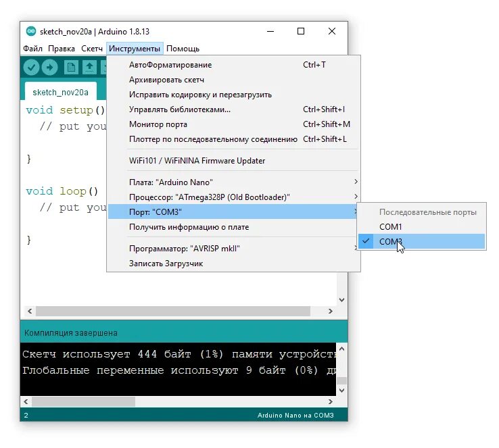Click the console vertical scrollbar up arrow

(x=342, y=349)
